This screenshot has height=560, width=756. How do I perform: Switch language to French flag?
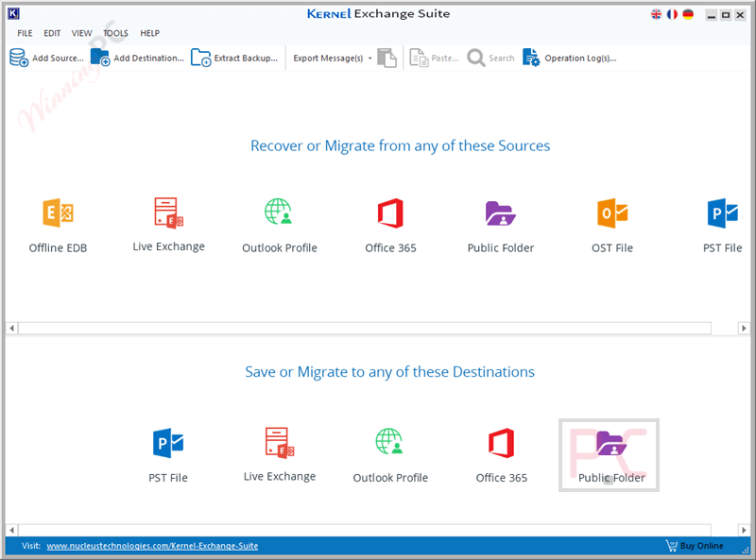click(672, 14)
